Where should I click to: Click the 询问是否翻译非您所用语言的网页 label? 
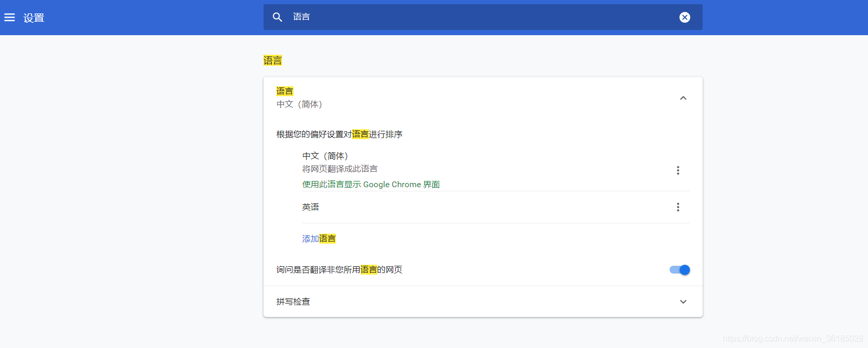coord(339,269)
